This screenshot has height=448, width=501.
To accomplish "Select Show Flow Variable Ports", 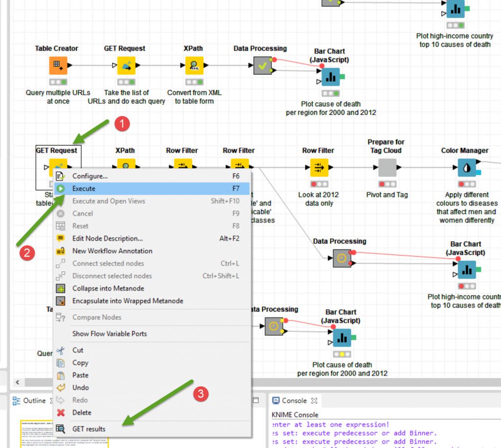I will tap(109, 334).
